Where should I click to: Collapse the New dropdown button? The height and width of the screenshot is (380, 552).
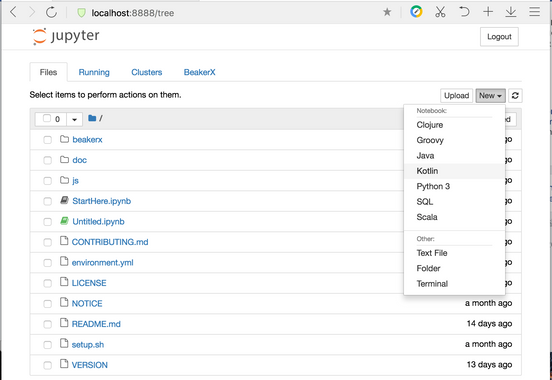coord(490,95)
